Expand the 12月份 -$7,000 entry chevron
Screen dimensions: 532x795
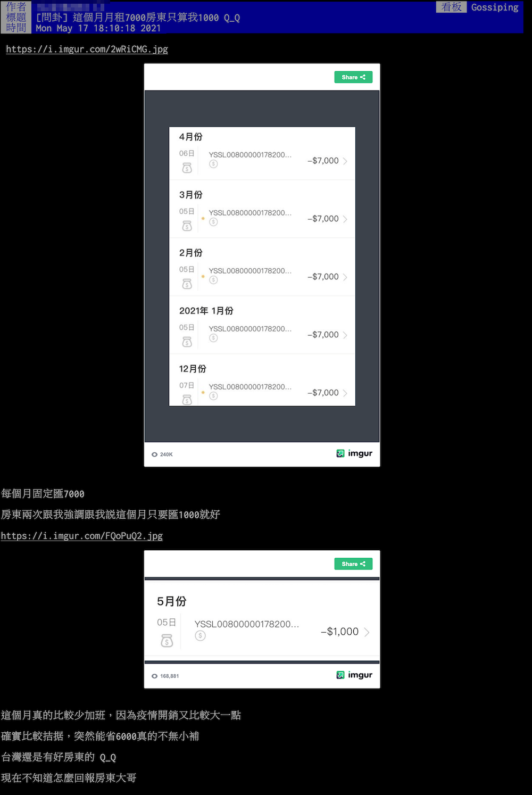tap(345, 393)
